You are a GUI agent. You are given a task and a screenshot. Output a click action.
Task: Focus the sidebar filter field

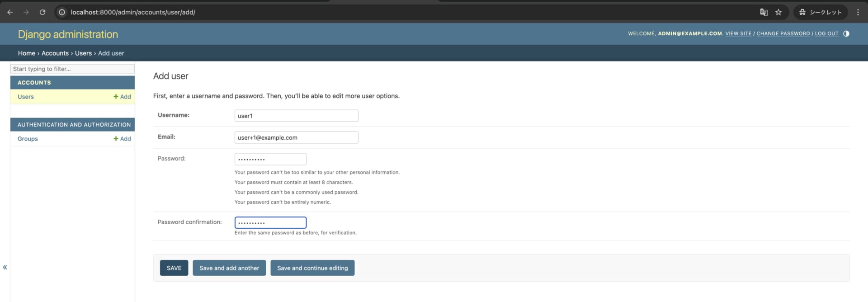[72, 69]
